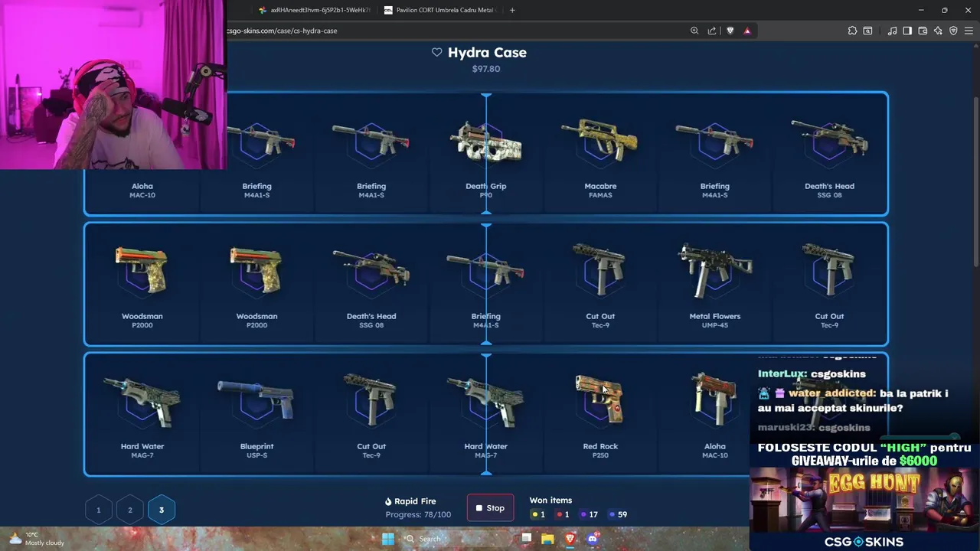
Task: Toggle the browser sidebar panel icon
Action: coord(907,31)
